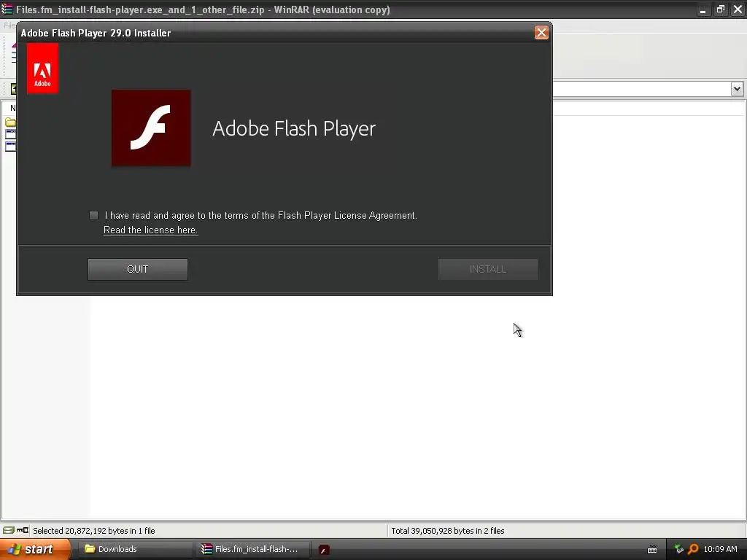The height and width of the screenshot is (560, 747).
Task: Restore down the WinRAR window
Action: pos(720,9)
